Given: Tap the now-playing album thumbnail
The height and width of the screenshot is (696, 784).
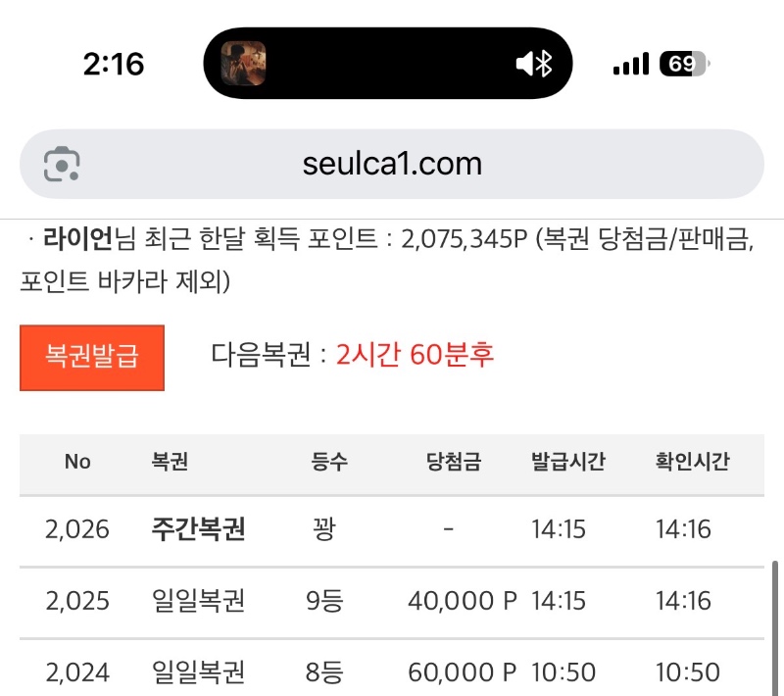Looking at the screenshot, I should click(x=243, y=64).
